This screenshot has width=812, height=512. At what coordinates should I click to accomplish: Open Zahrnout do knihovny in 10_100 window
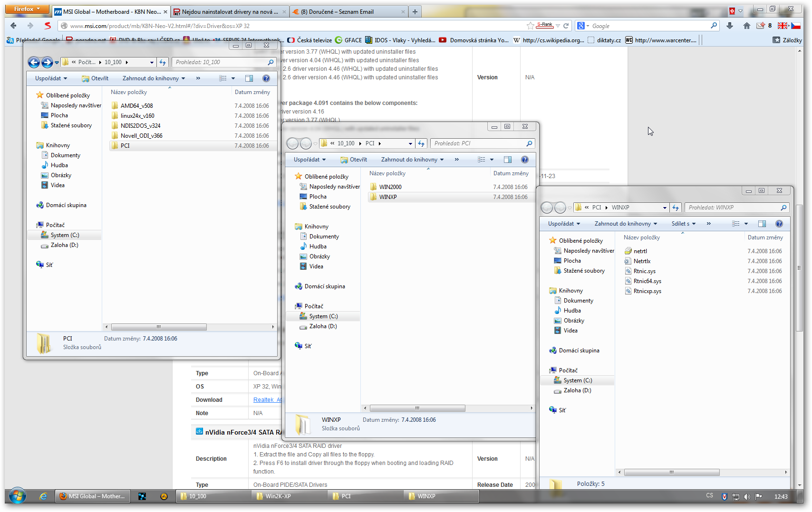154,78
